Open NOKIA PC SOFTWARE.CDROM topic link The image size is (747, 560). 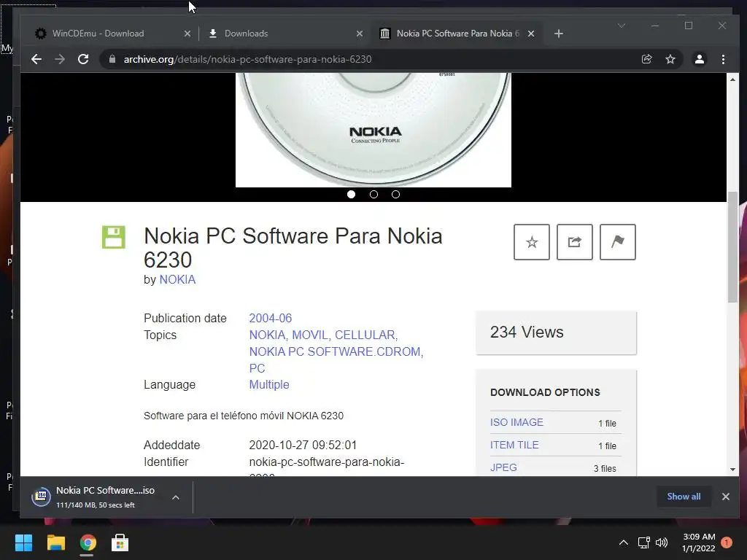pos(335,351)
